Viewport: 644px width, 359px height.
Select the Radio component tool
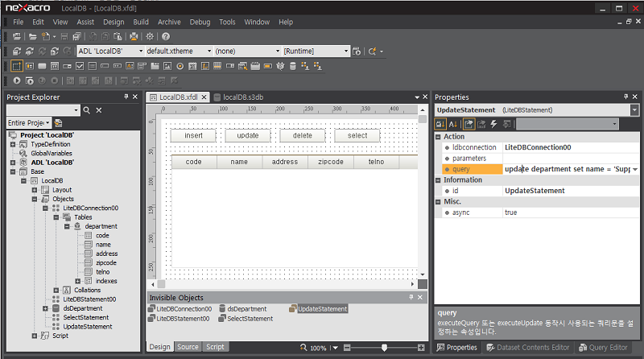pyautogui.click(x=180, y=66)
